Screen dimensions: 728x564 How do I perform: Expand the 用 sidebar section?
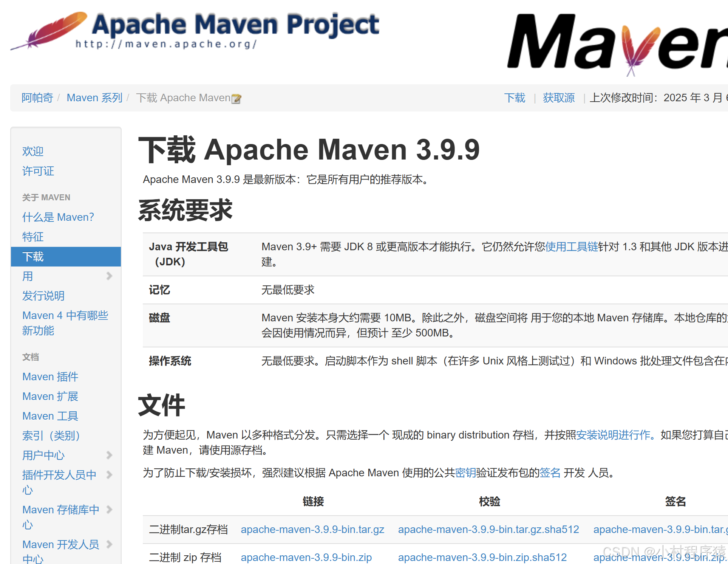110,276
